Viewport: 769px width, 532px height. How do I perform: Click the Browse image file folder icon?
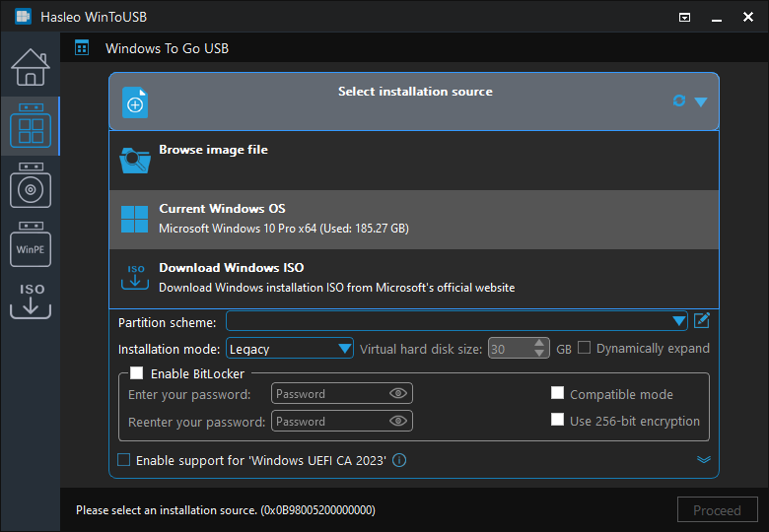135,161
